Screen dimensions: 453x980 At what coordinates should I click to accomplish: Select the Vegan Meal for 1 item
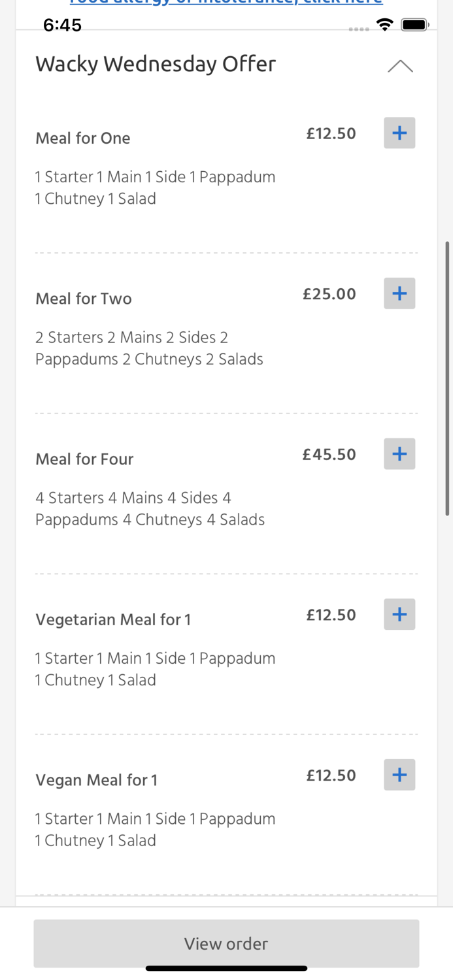click(97, 779)
